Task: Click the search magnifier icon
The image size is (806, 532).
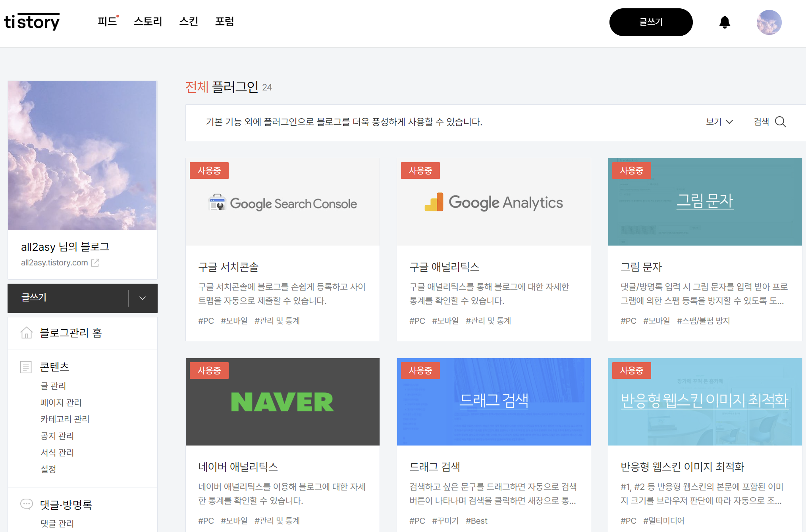Action: click(x=781, y=122)
